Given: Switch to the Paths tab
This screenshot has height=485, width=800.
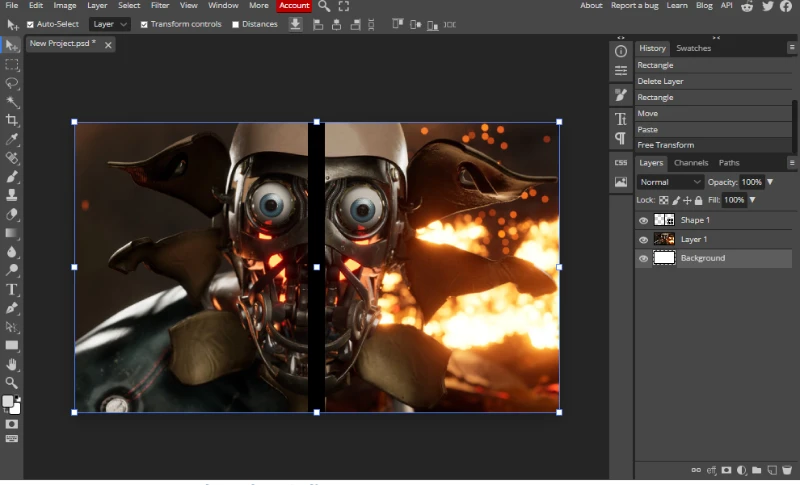Looking at the screenshot, I should (729, 163).
